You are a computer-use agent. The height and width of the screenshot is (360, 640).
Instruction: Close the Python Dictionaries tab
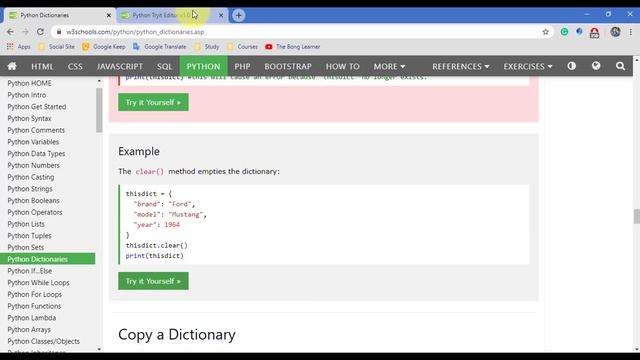point(109,16)
